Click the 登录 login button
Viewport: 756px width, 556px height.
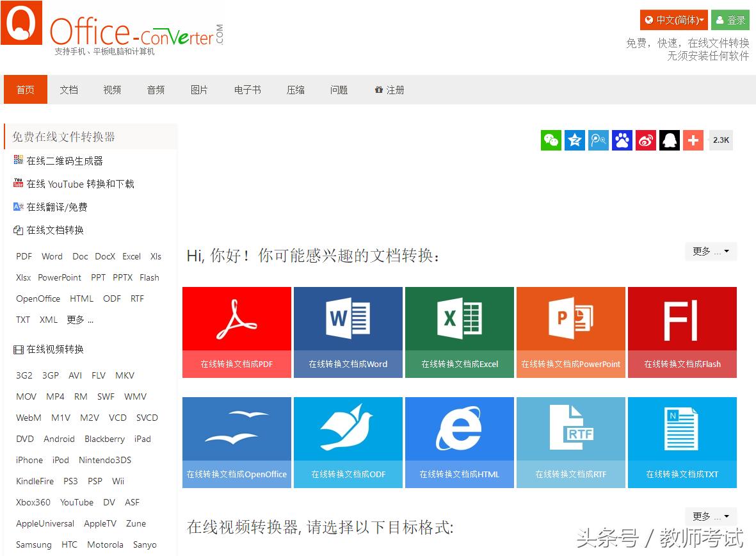click(x=730, y=20)
